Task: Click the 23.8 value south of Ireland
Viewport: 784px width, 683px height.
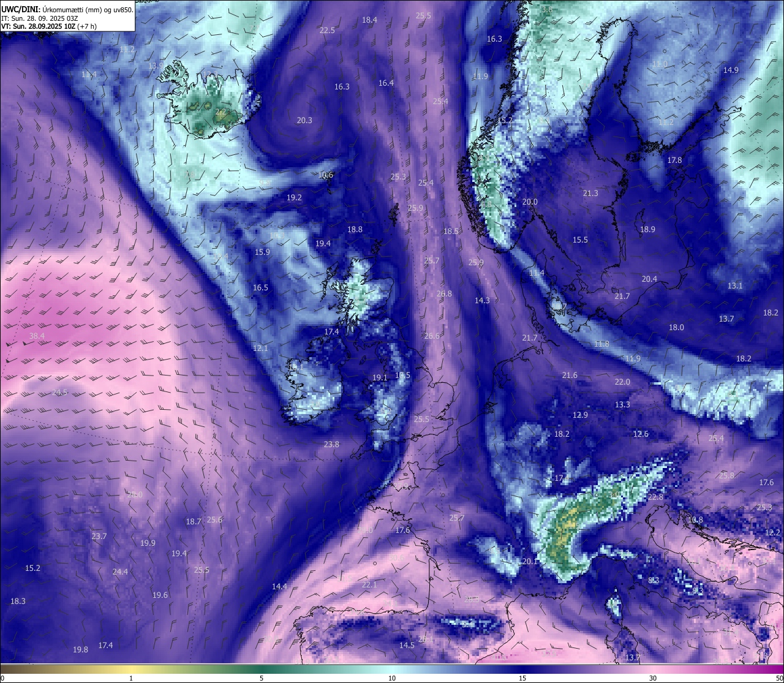Action: (331, 445)
